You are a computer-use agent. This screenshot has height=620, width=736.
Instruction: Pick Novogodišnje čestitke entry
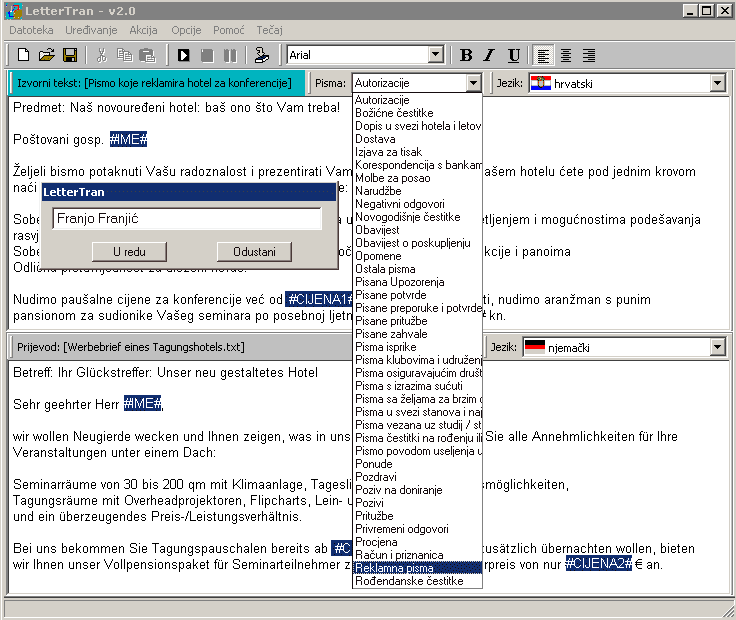417,217
